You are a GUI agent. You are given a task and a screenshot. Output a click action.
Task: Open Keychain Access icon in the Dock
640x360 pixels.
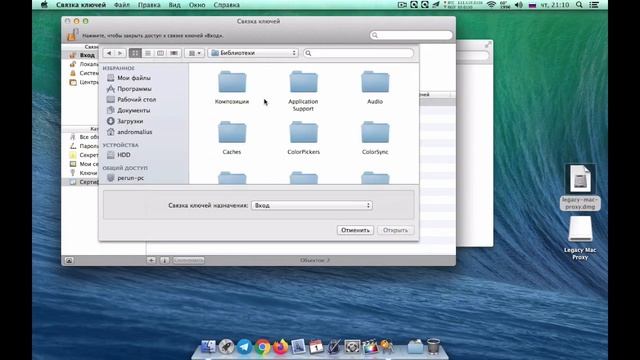[387, 347]
